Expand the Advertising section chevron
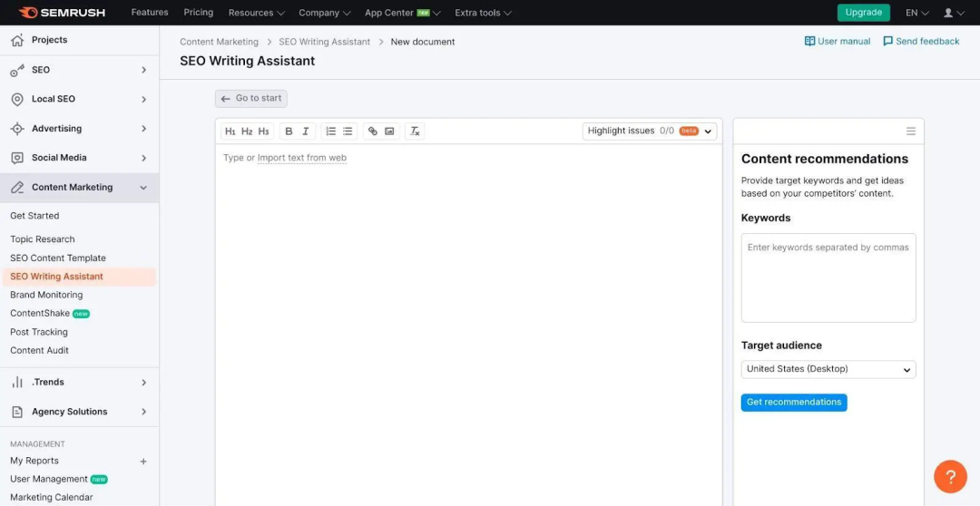980x506 pixels. coord(143,129)
